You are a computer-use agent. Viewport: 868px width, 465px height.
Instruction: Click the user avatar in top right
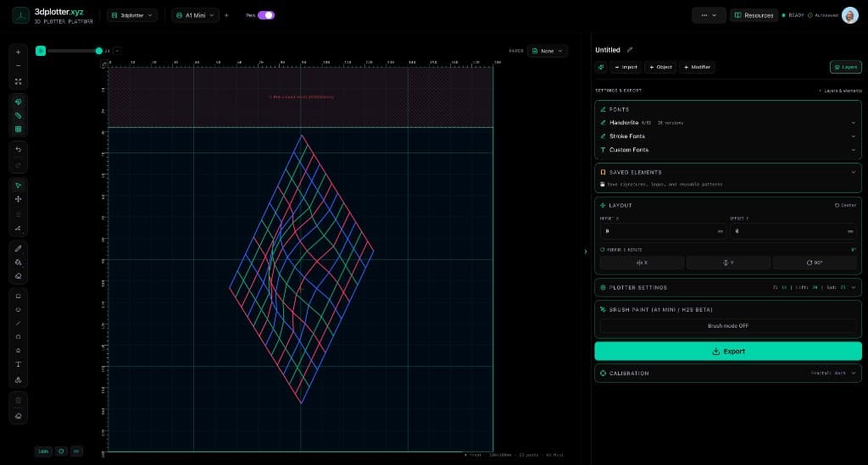pos(849,15)
